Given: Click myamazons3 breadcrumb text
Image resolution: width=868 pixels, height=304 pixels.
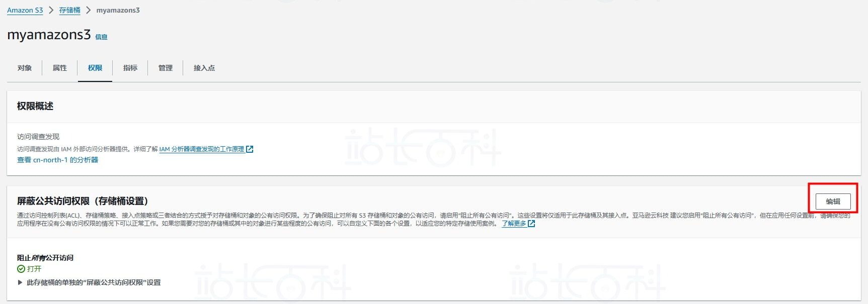Looking at the screenshot, I should [118, 10].
